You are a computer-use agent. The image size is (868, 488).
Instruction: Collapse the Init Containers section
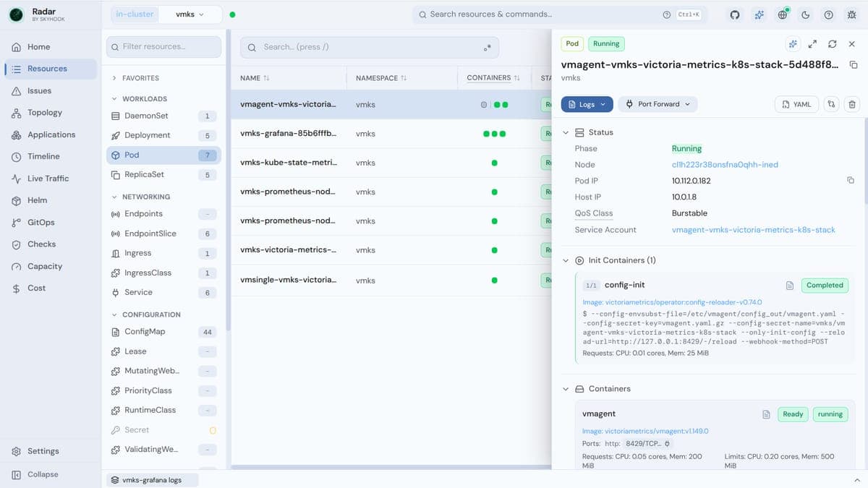566,260
